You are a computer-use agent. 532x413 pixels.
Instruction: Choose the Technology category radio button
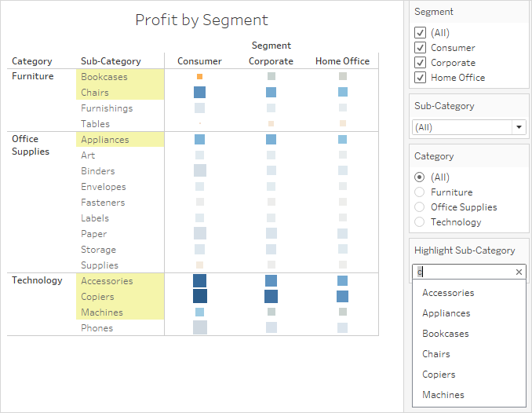pyautogui.click(x=419, y=222)
